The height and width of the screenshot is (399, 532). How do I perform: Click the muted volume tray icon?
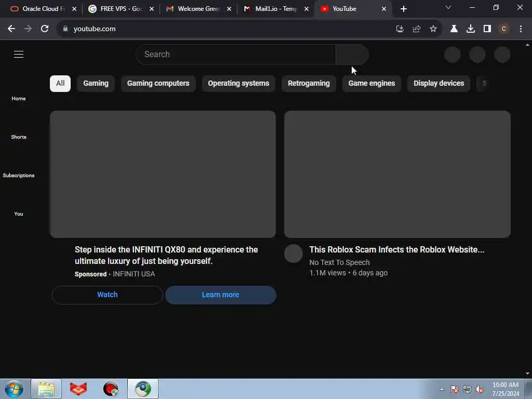tap(480, 390)
